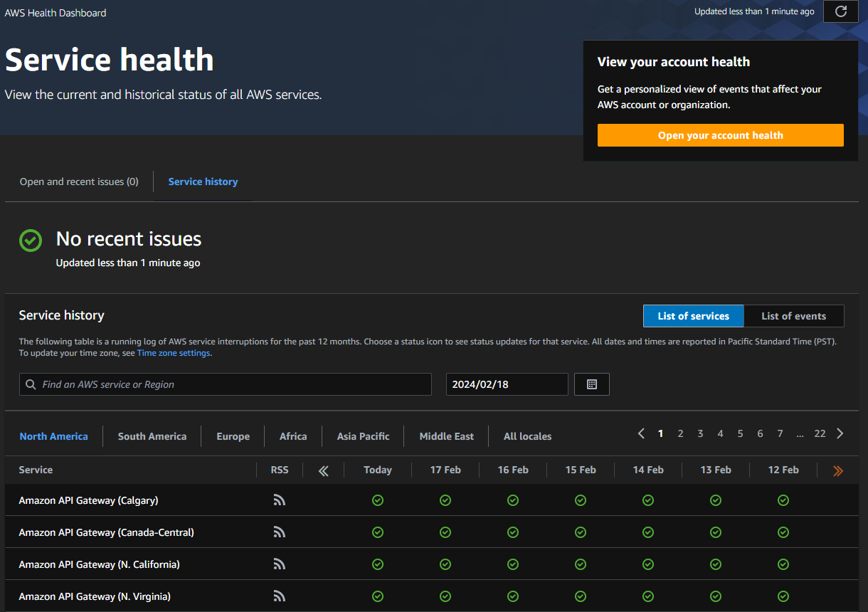Go to page 3 of results
The height and width of the screenshot is (612, 868).
(x=700, y=433)
